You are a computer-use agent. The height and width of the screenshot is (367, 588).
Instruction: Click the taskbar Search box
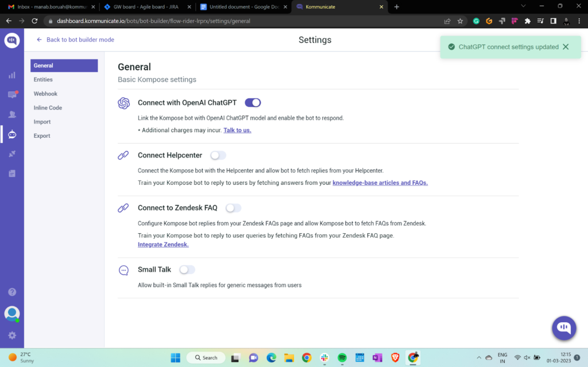[x=206, y=358]
